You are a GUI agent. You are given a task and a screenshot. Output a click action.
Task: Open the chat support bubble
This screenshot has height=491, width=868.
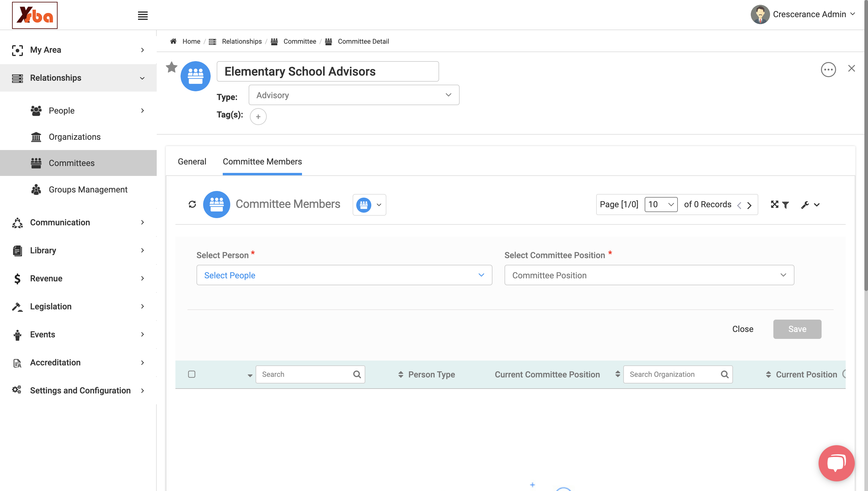click(x=836, y=463)
